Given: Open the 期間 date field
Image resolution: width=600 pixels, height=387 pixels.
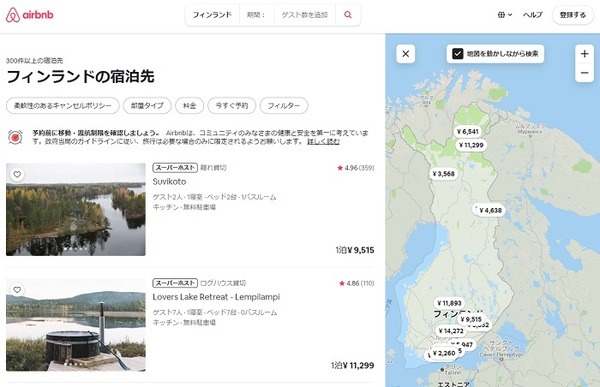Looking at the screenshot, I should point(256,15).
